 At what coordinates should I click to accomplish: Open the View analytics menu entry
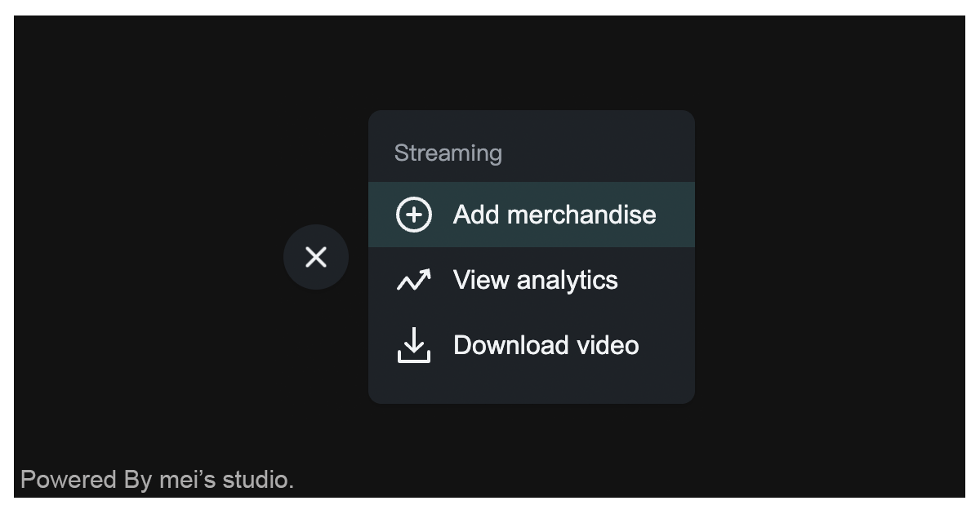535,280
